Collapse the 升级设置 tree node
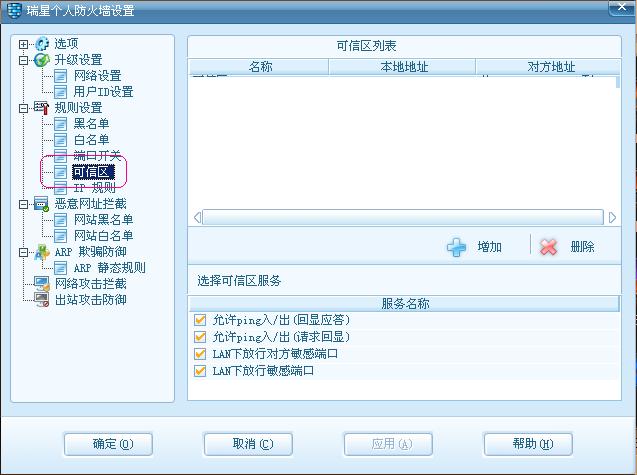 (x=24, y=60)
